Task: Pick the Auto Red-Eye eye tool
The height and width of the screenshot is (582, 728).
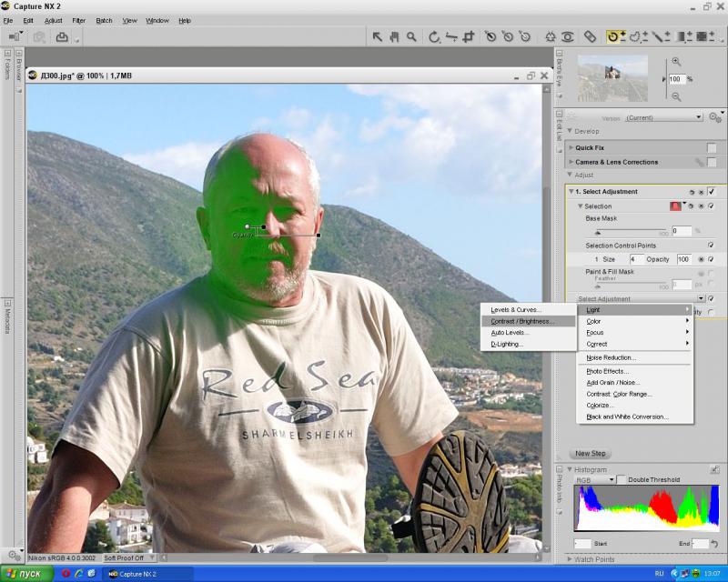Action: (567, 36)
